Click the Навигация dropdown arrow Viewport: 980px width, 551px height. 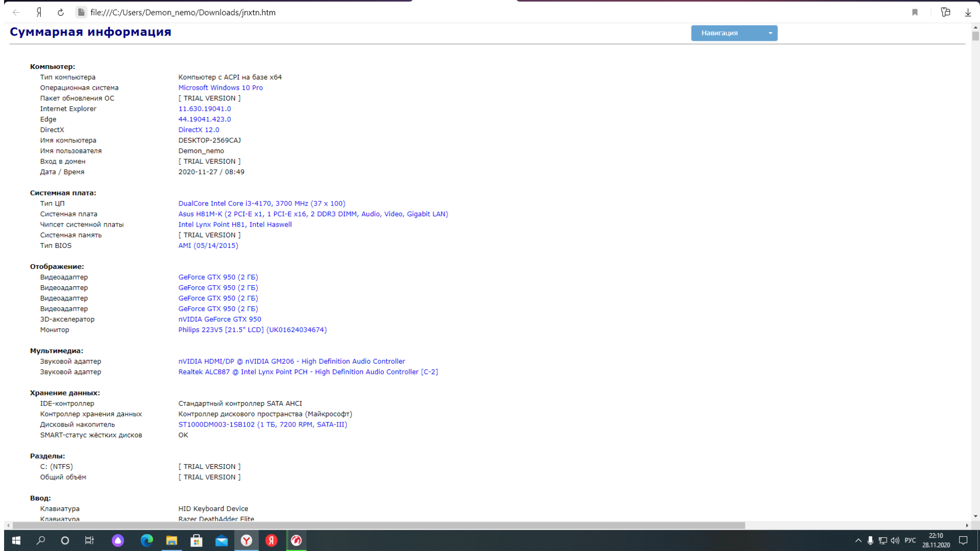pos(770,33)
